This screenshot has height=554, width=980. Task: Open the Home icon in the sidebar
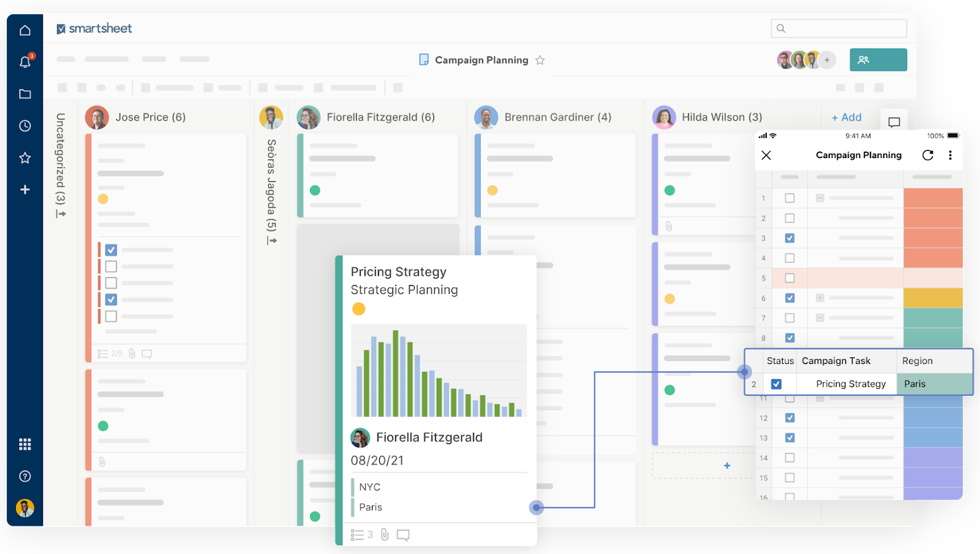pos(24,29)
